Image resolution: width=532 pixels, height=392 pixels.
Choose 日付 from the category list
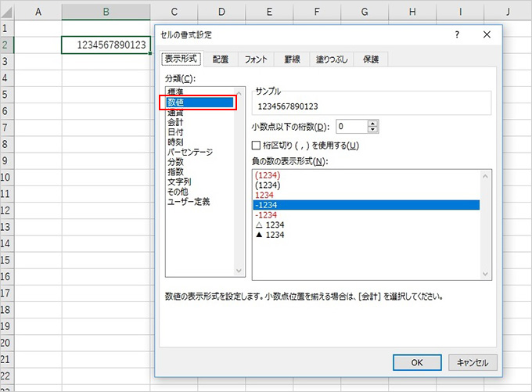175,132
